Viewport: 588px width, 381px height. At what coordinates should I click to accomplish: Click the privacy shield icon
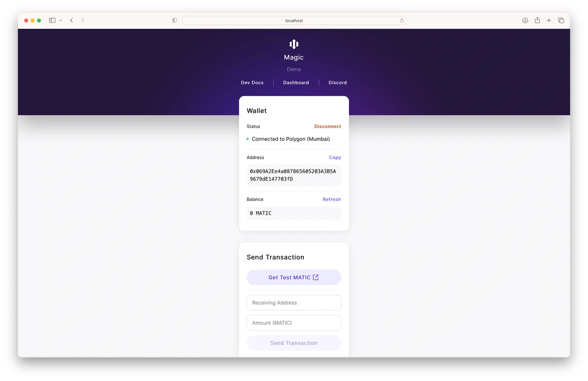pyautogui.click(x=174, y=21)
